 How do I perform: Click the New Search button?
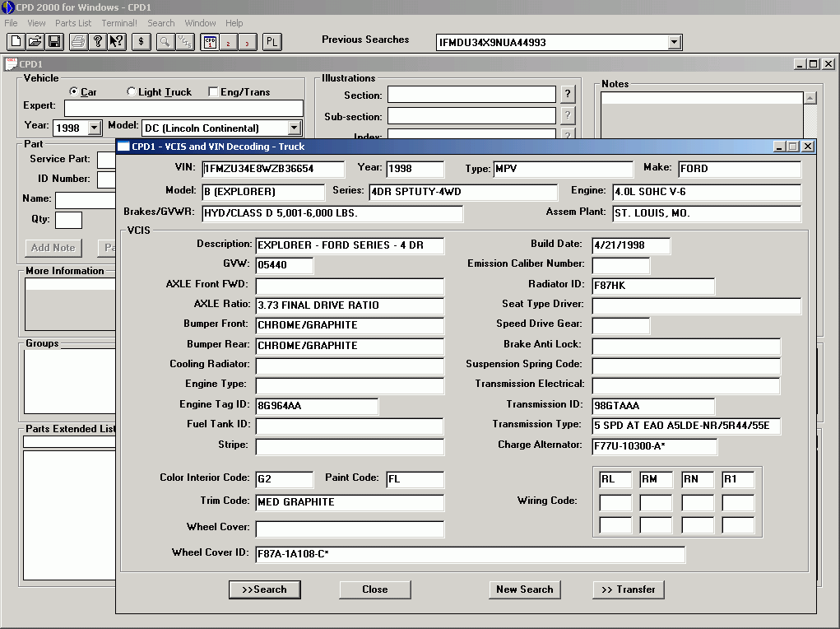coord(525,589)
